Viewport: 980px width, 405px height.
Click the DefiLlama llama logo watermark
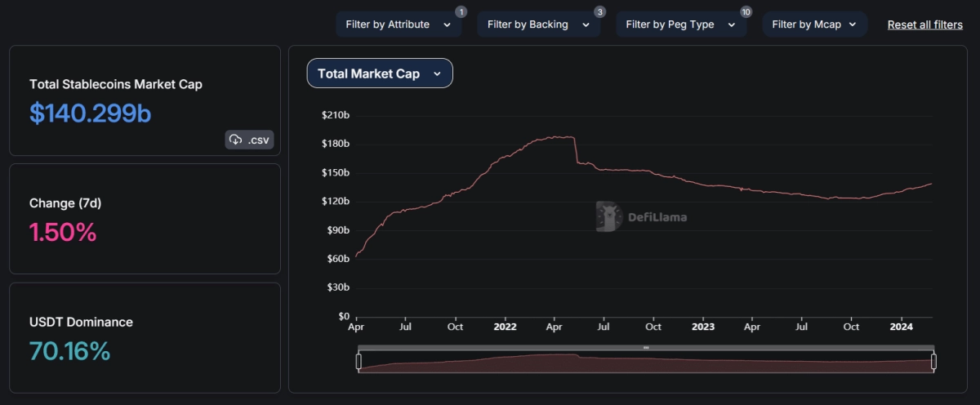click(608, 216)
